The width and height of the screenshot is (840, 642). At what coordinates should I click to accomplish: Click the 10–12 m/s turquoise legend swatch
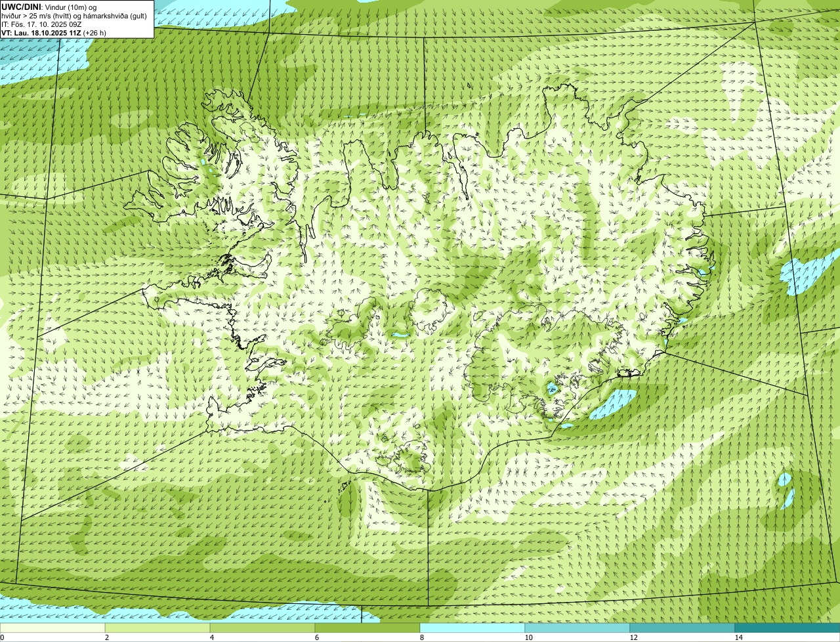click(x=577, y=628)
